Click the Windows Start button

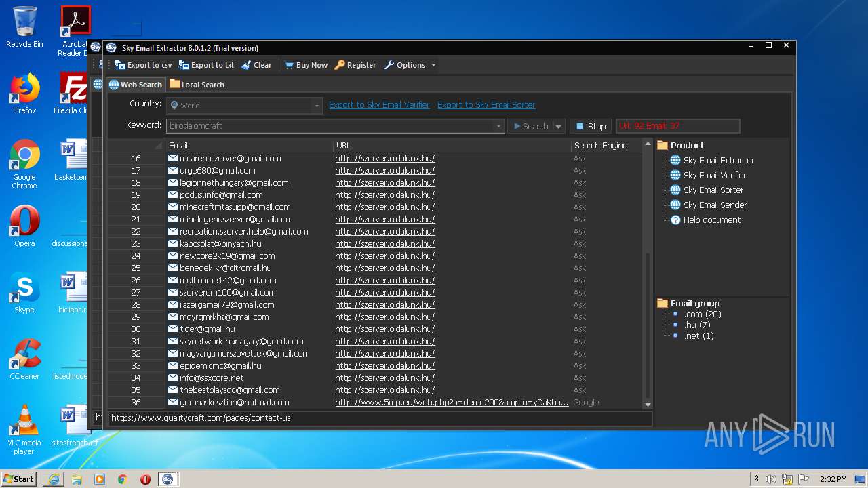pyautogui.click(x=19, y=479)
